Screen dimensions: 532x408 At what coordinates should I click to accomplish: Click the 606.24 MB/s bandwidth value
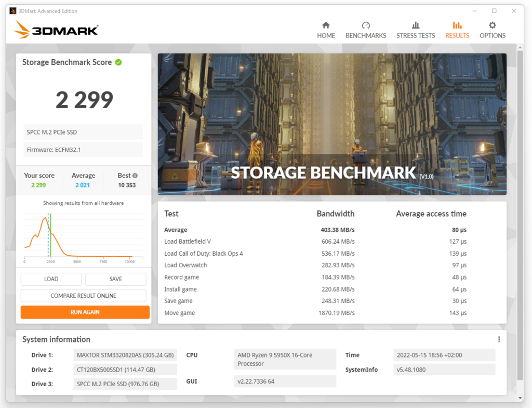click(338, 241)
